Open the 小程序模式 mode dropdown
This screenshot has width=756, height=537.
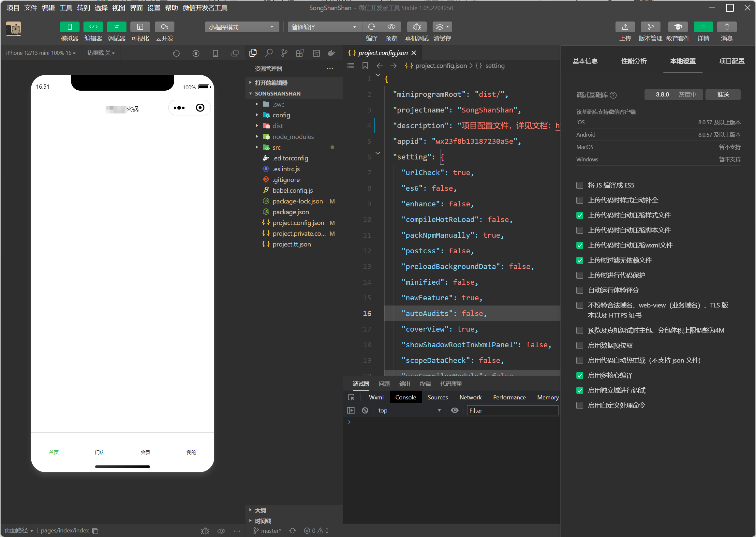(242, 27)
